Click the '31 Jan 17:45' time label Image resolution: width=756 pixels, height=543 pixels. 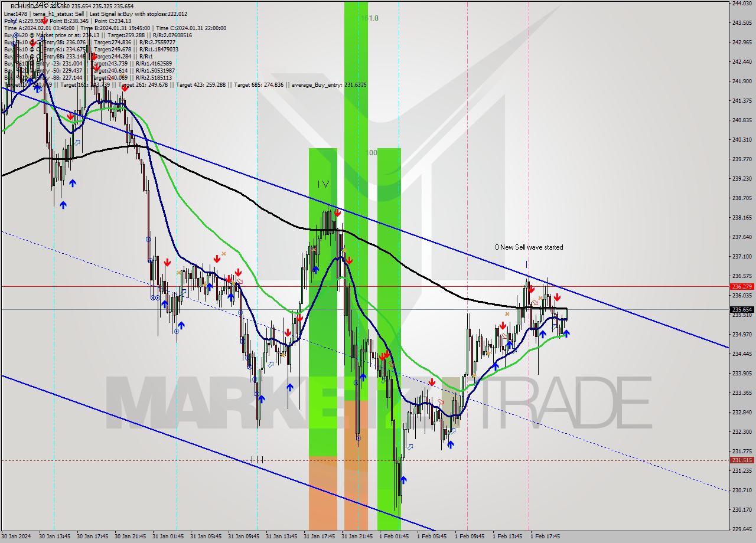(321, 537)
